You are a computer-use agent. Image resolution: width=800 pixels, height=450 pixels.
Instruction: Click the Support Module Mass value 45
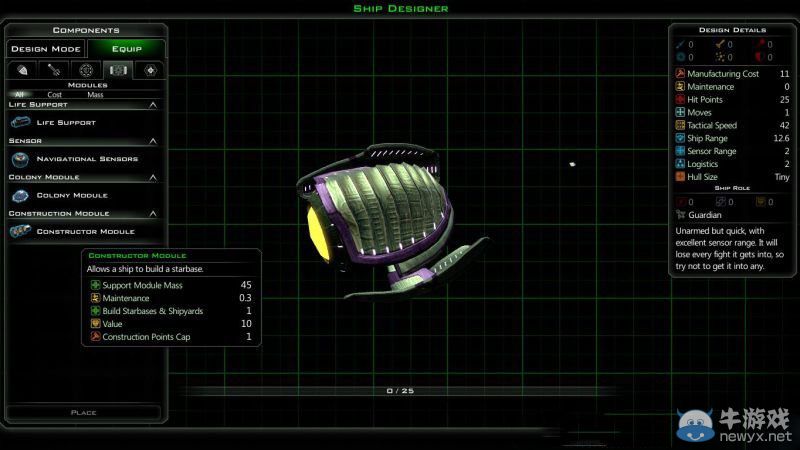point(246,285)
